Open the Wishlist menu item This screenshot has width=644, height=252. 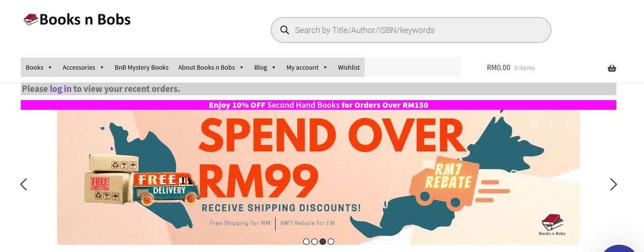pyautogui.click(x=349, y=67)
